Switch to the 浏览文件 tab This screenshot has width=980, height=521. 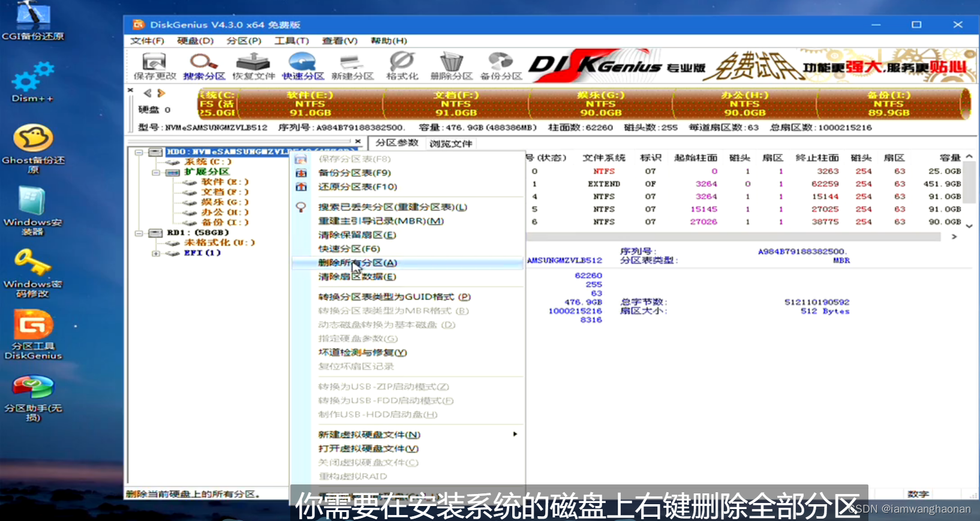coord(451,143)
